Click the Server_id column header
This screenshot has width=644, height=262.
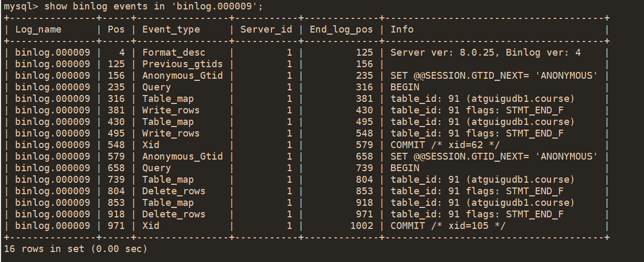(x=266, y=29)
